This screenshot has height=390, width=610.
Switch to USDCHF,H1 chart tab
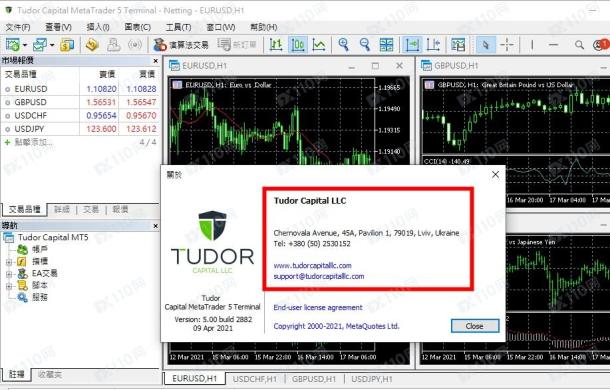pyautogui.click(x=255, y=379)
